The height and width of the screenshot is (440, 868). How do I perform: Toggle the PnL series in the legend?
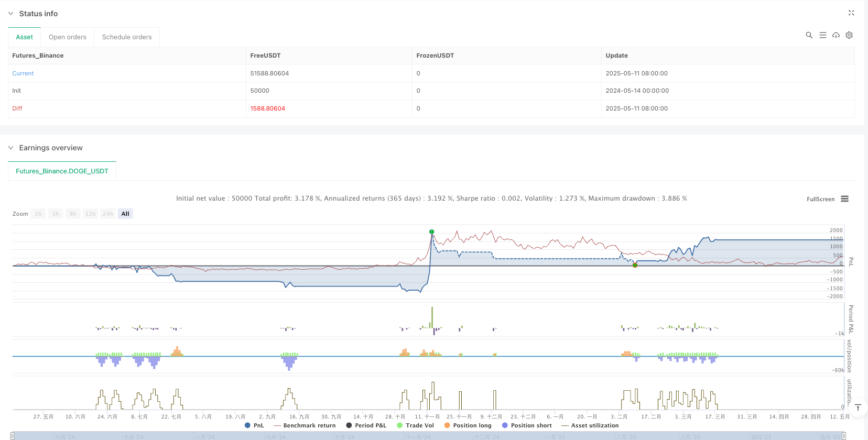(x=255, y=425)
